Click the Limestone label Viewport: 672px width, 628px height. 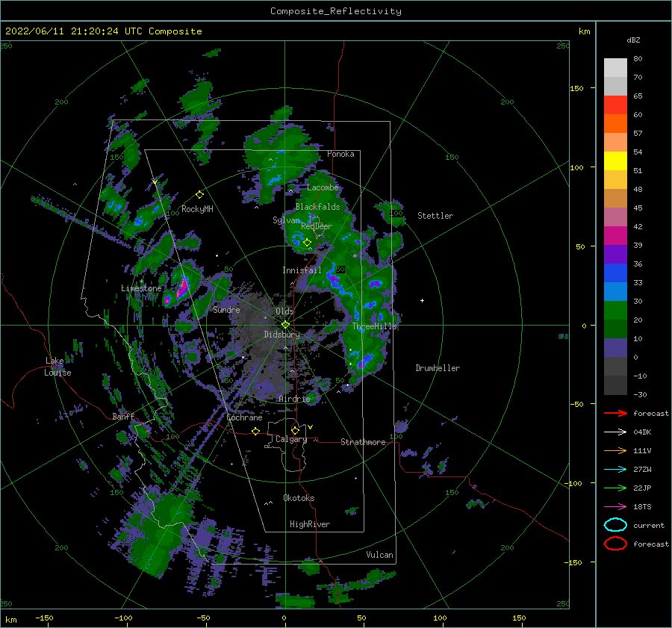tap(141, 288)
